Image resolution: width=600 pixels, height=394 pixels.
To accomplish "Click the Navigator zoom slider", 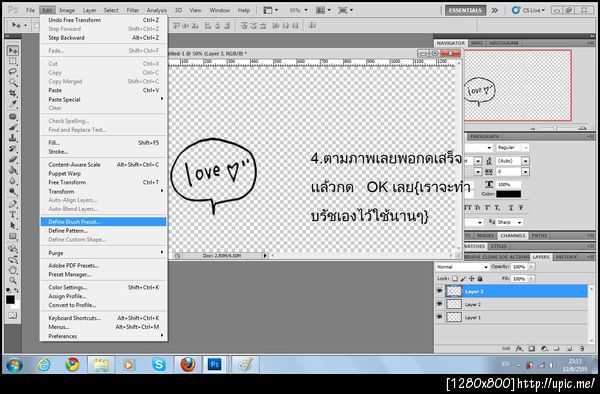I will pos(556,129).
